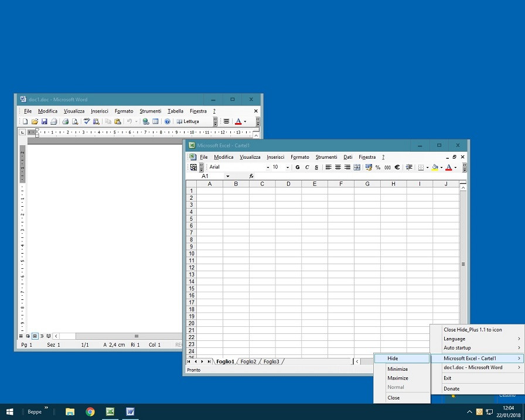Open the Word font color dropdown arrow
Image resolution: width=525 pixels, height=420 pixels.
pos(245,121)
